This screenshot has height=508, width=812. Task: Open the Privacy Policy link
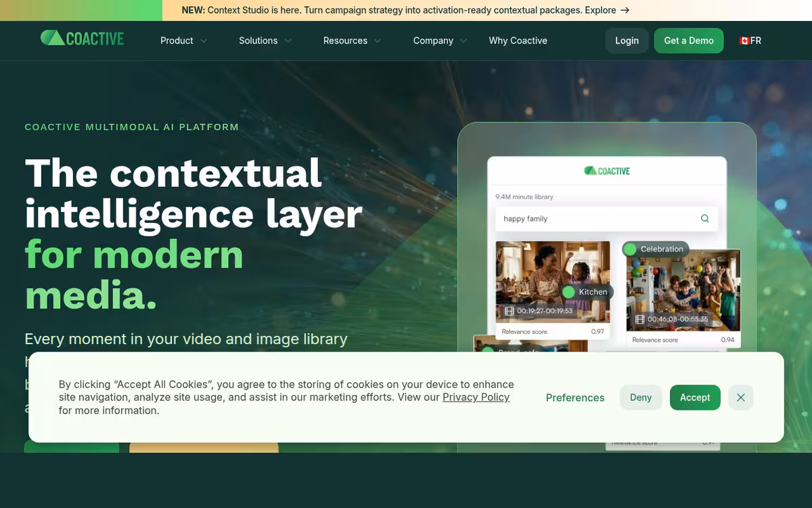pyautogui.click(x=476, y=397)
